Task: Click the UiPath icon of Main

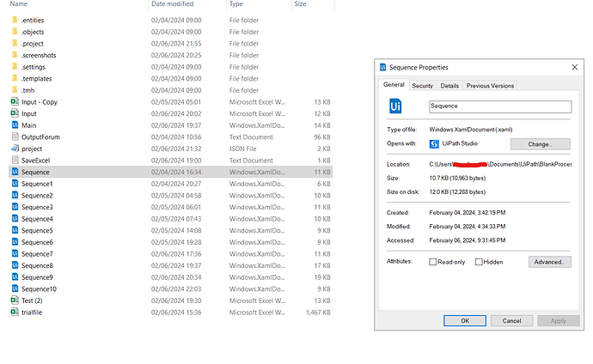Action: [15, 125]
